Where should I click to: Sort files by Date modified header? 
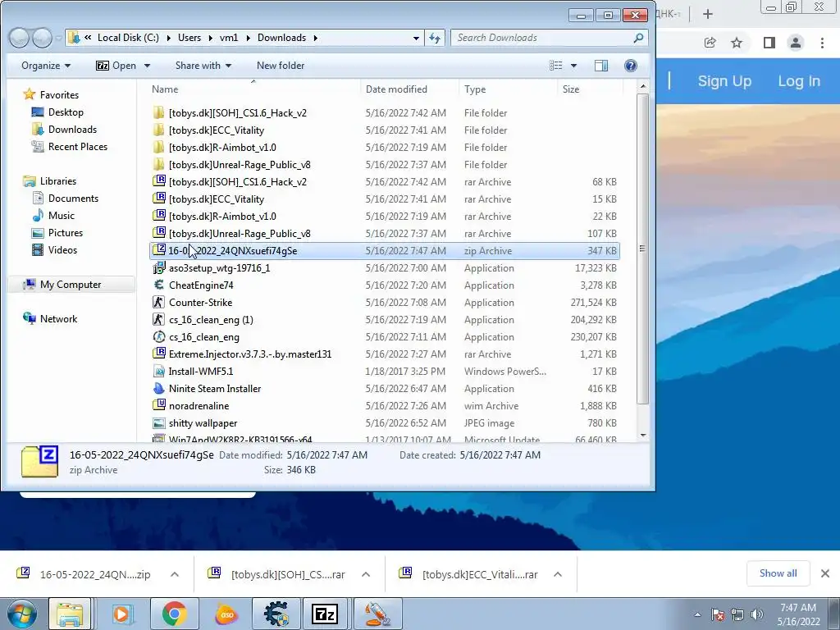click(396, 89)
